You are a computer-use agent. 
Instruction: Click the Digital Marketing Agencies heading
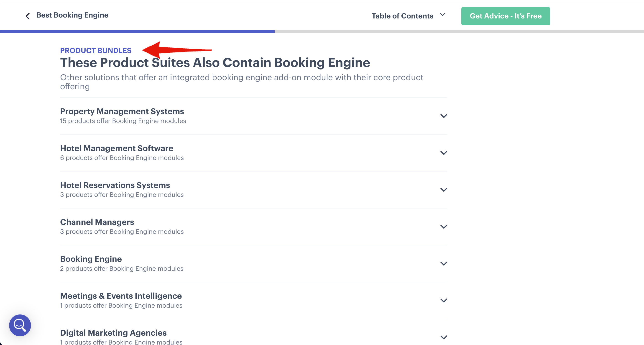click(113, 332)
